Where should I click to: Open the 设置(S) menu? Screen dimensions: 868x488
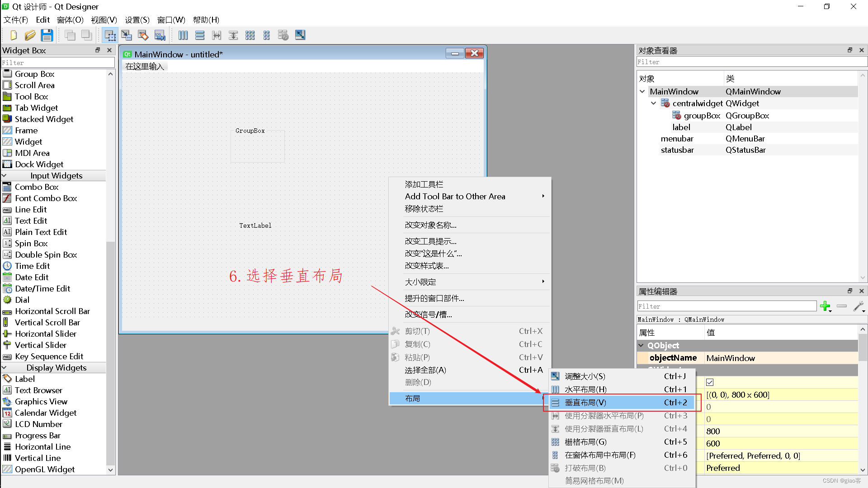[137, 20]
